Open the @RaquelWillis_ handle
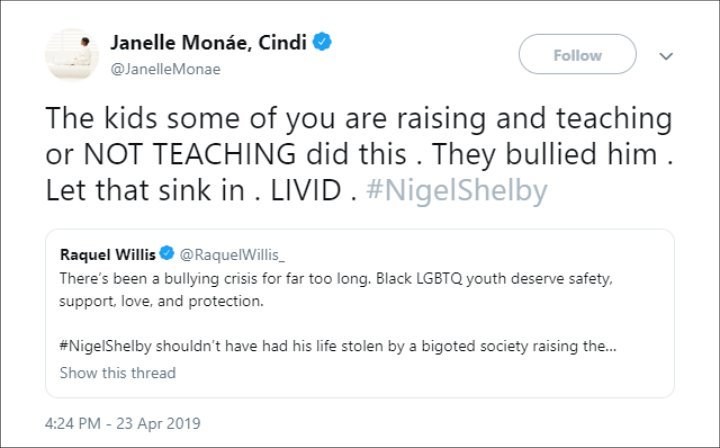The height and width of the screenshot is (448, 720). [x=232, y=255]
